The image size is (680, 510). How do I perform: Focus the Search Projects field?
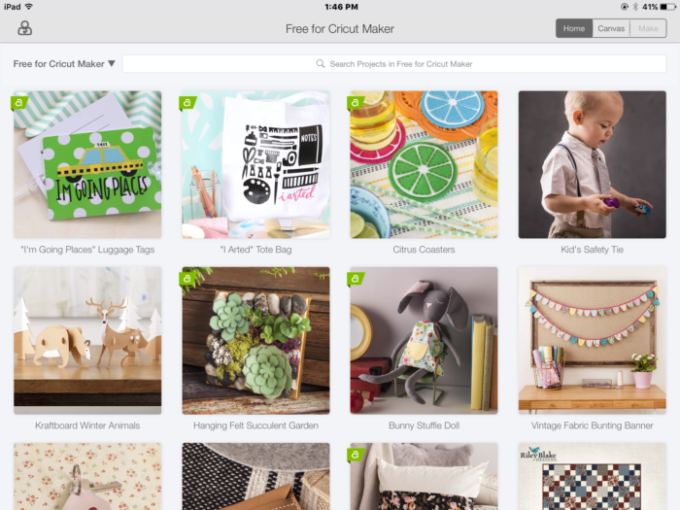coord(394,64)
